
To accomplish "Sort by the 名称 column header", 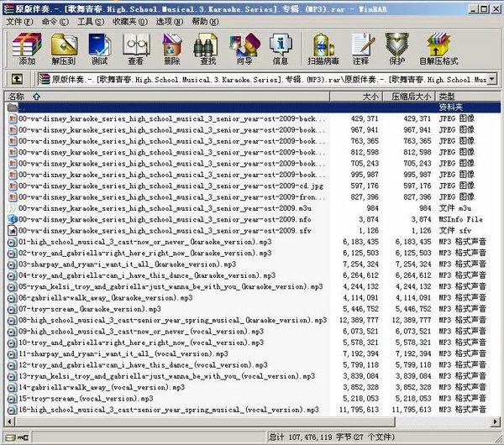I will click(167, 97).
